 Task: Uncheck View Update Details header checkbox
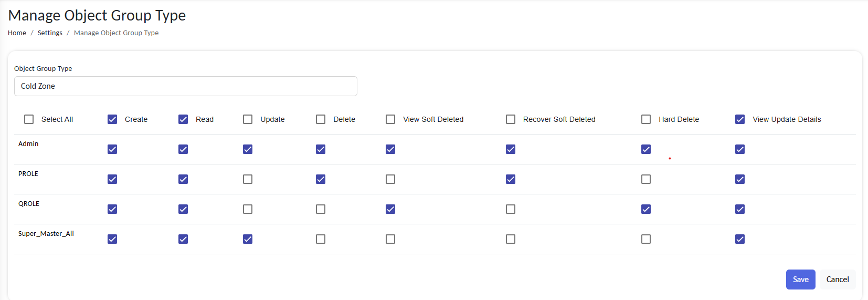740,119
